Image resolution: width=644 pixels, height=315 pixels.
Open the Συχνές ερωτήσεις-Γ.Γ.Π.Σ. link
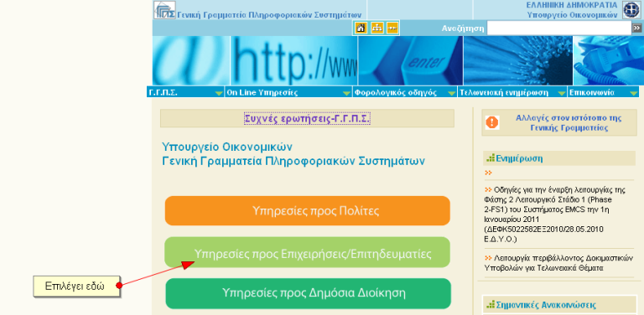click(x=307, y=118)
